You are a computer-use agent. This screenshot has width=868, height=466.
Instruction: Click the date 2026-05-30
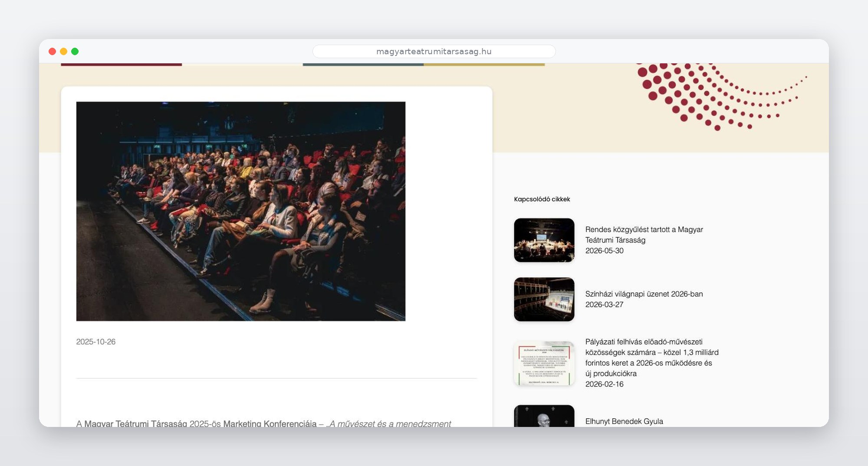[604, 251]
